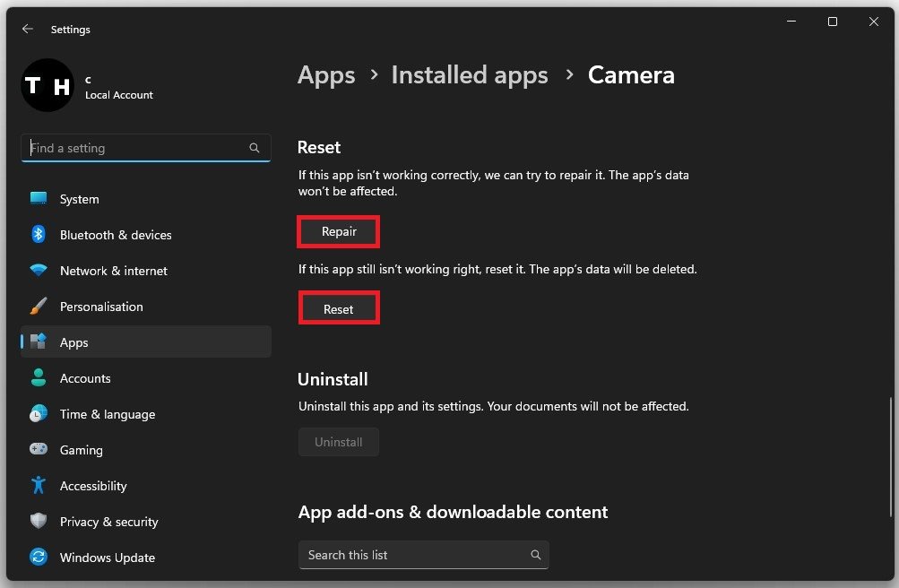The height and width of the screenshot is (588, 899).
Task: Click the Repair button
Action: click(339, 231)
